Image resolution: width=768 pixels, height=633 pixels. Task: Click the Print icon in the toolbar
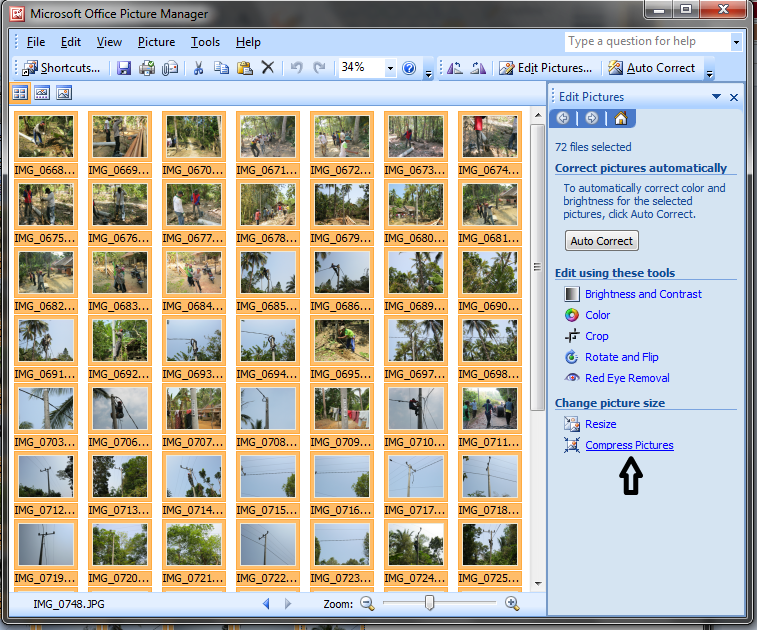tap(146, 68)
